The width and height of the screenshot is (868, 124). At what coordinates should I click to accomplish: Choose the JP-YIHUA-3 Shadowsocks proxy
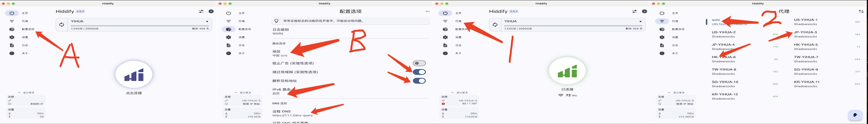click(827, 34)
